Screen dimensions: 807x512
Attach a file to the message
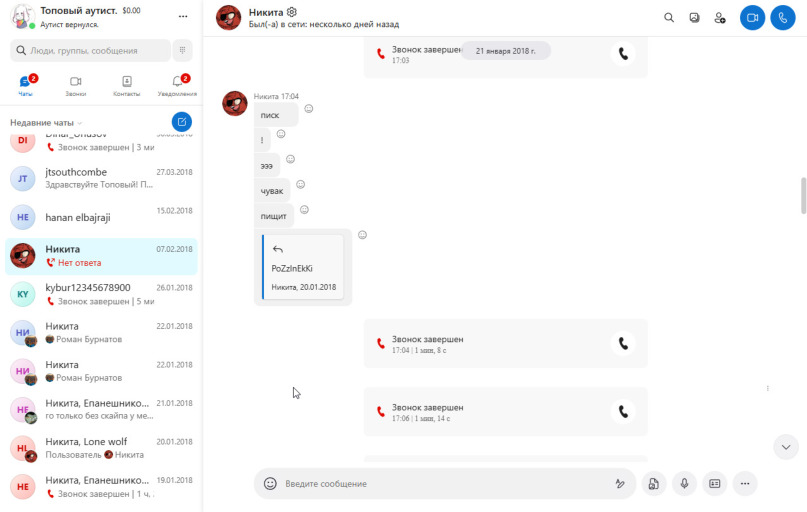click(654, 483)
